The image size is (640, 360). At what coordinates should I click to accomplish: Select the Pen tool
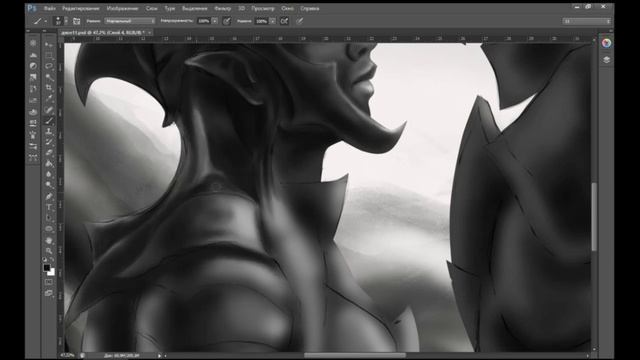49,197
